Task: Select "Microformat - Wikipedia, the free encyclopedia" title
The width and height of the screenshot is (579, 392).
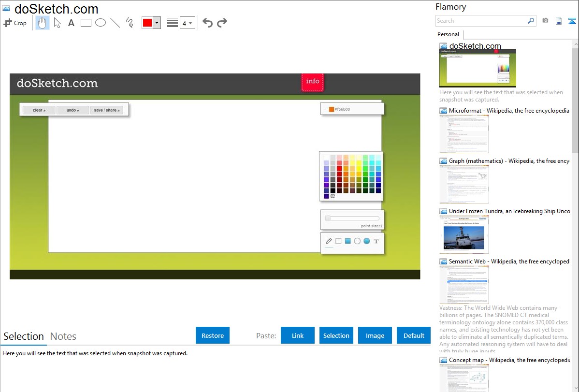Action: 509,111
